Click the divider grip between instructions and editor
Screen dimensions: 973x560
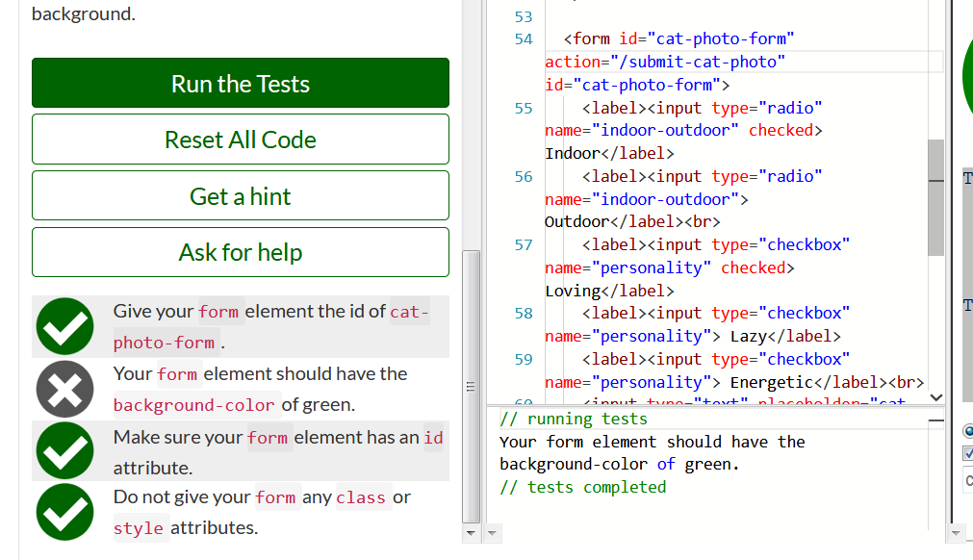click(472, 387)
